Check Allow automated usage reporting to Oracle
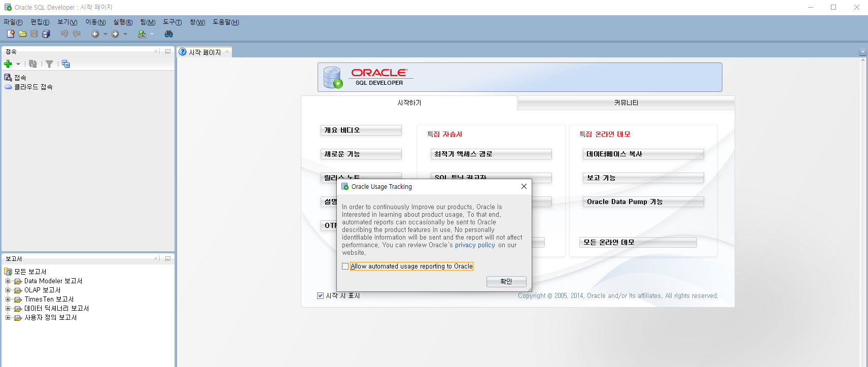Image resolution: width=868 pixels, height=367 pixels. 345,266
